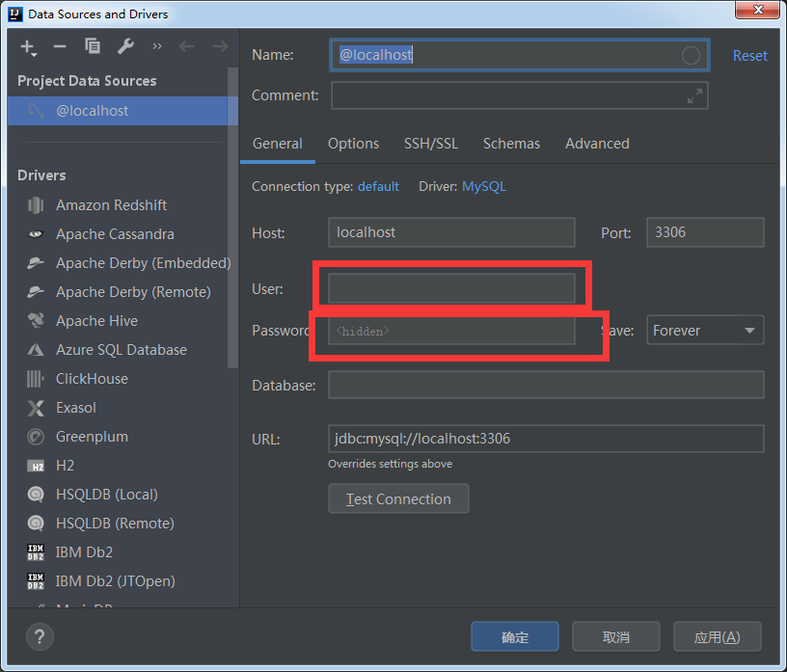Click Apache Hive bee icon

[x=36, y=320]
